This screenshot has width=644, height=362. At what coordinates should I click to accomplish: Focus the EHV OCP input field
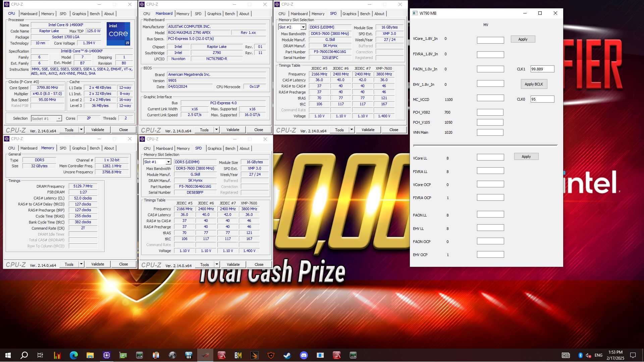coord(490,254)
